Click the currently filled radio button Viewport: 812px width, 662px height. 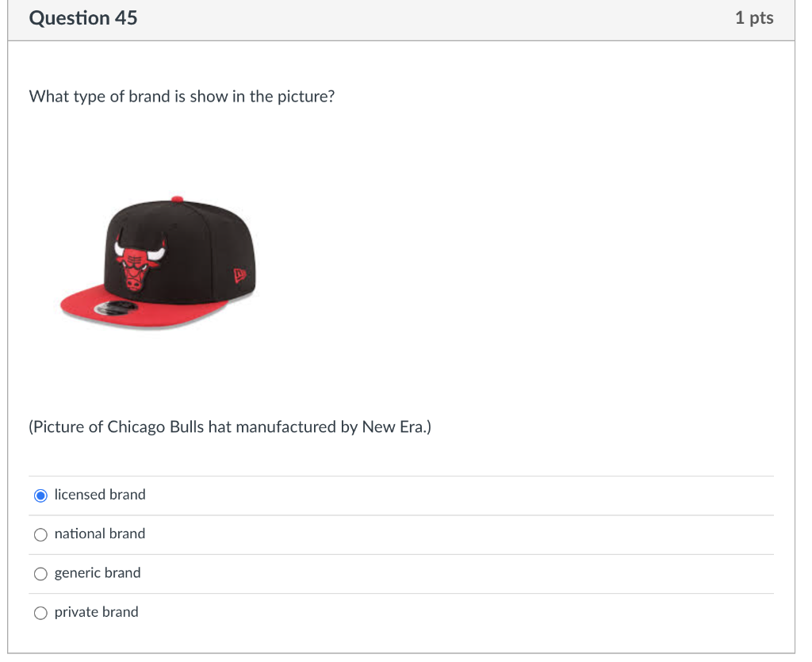(40, 495)
